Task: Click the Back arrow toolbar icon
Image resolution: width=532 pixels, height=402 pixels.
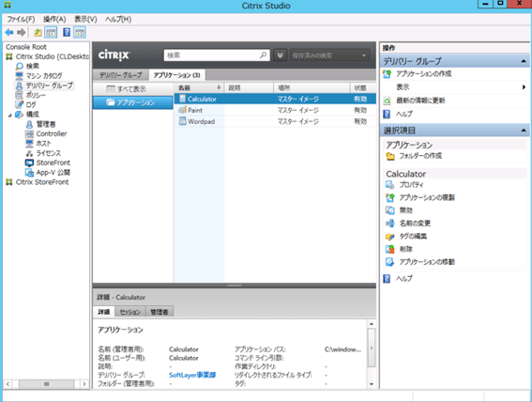Action: (9, 33)
